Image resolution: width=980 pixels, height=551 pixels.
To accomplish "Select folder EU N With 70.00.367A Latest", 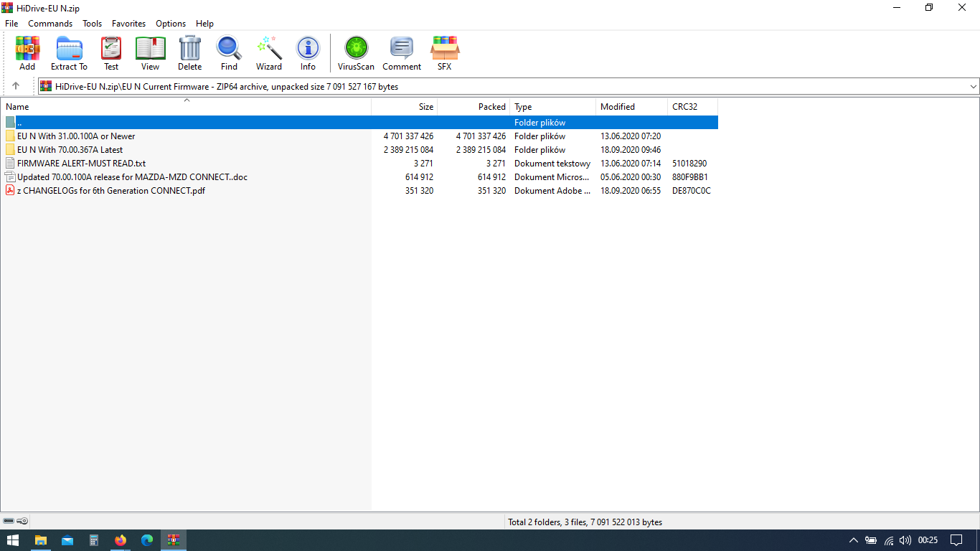I will 70,150.
